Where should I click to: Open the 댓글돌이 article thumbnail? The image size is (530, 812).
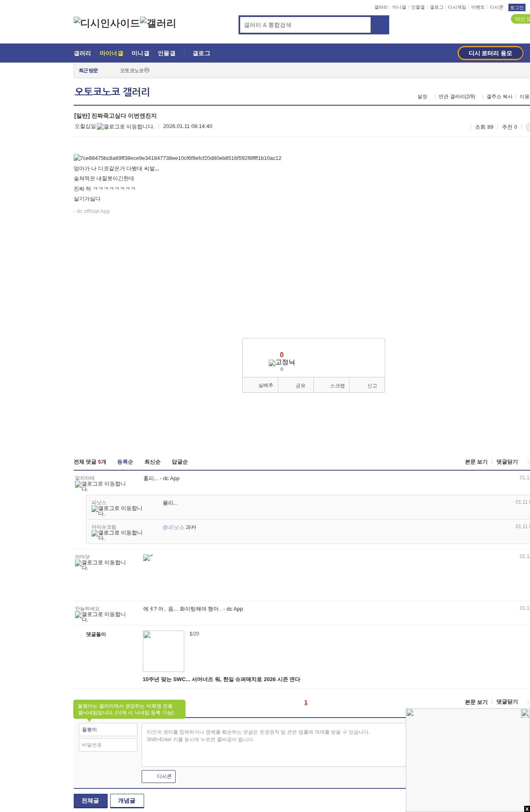[x=164, y=651]
